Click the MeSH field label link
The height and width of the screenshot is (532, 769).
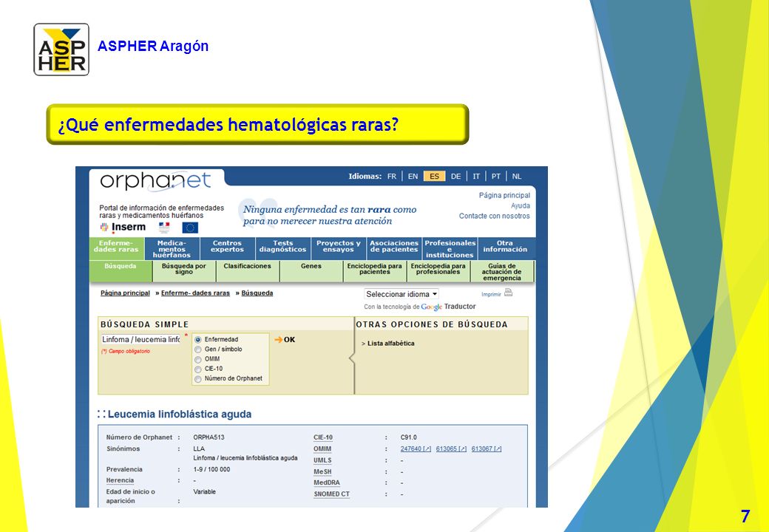[322, 471]
